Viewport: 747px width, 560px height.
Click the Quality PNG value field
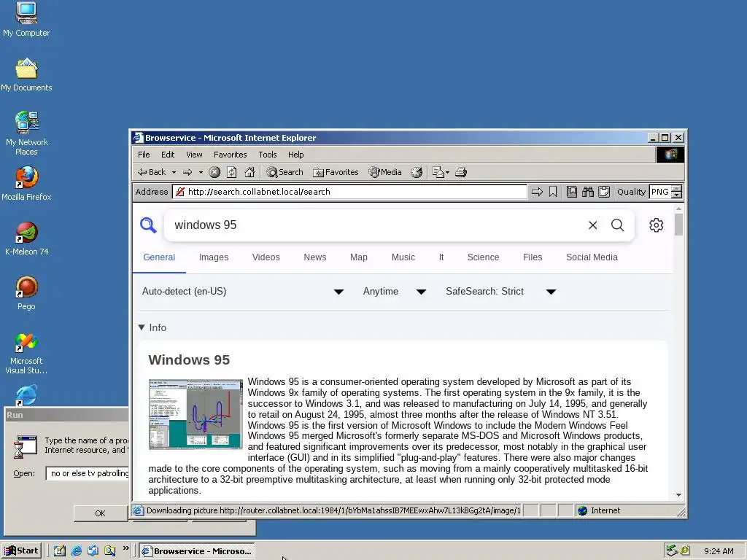659,192
